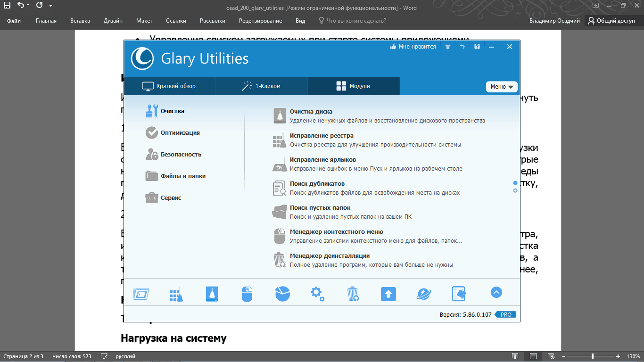
Task: Click the 'Мне нравится' thumbs-up link
Action: [413, 47]
